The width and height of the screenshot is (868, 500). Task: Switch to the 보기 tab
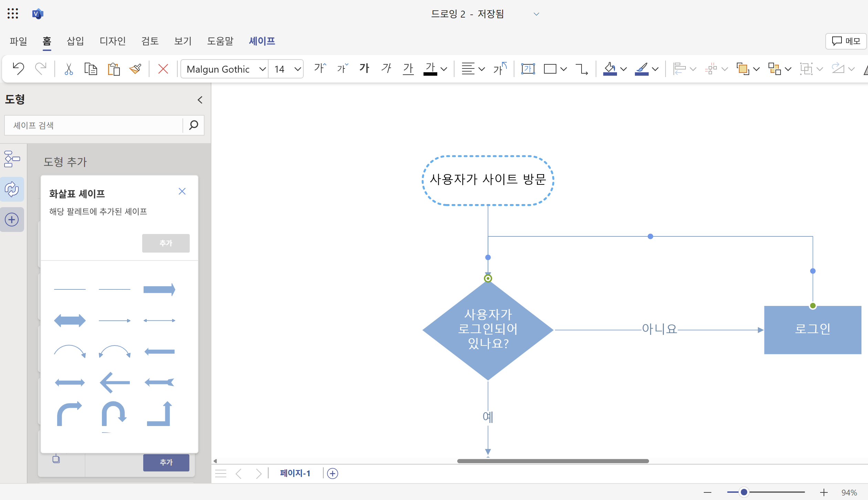click(x=183, y=41)
